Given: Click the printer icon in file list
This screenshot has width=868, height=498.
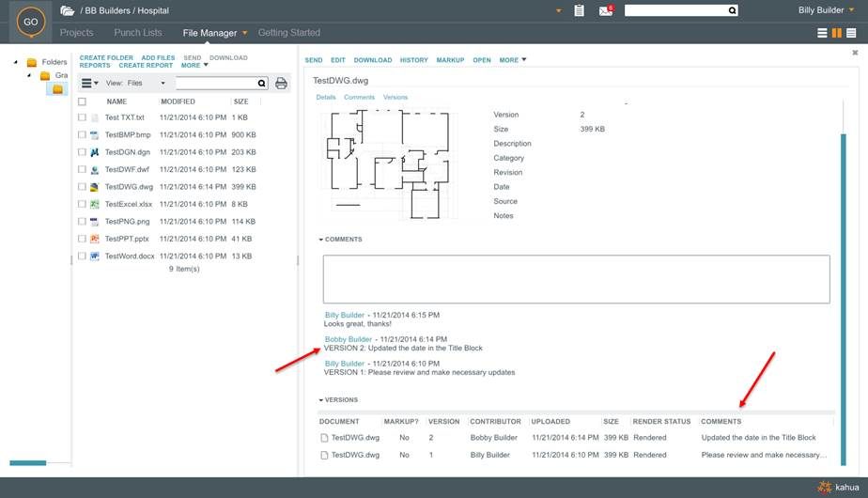Looking at the screenshot, I should pyautogui.click(x=281, y=84).
